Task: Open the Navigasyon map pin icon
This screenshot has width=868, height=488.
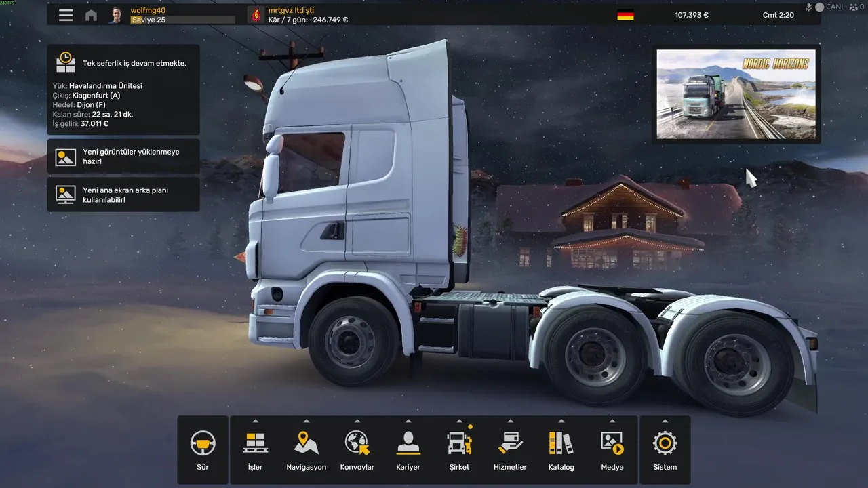Action: (x=307, y=443)
